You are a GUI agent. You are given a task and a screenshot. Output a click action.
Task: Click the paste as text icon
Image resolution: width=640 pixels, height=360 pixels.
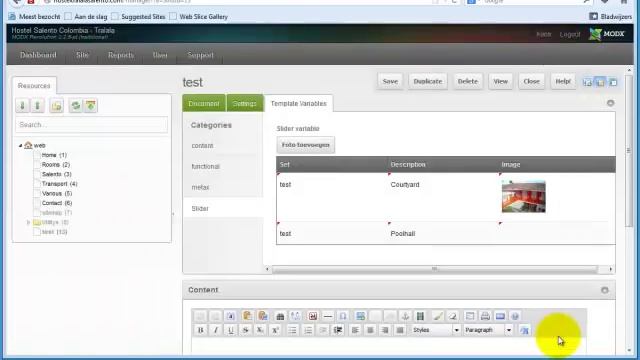pyautogui.click(x=247, y=316)
